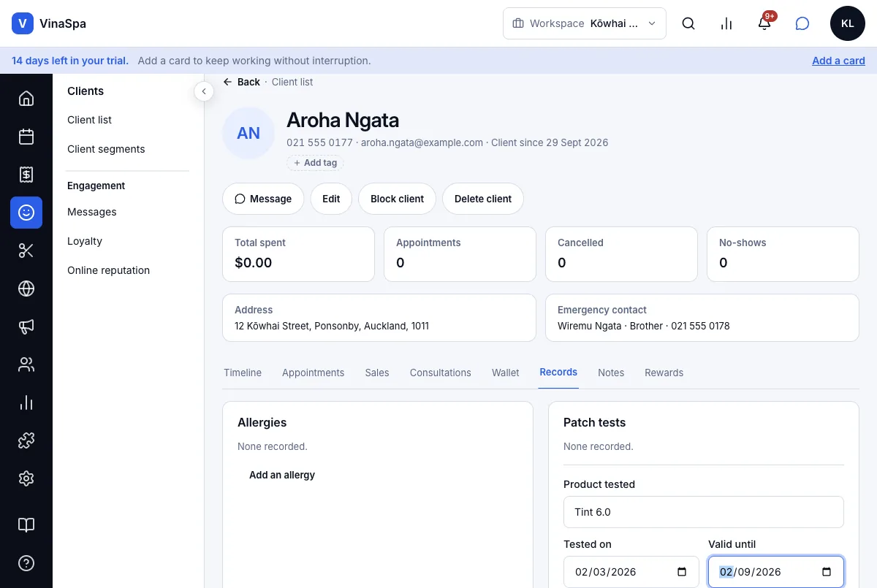Screen dimensions: 877x588
Task: Open the Team people icon
Action: (26, 364)
